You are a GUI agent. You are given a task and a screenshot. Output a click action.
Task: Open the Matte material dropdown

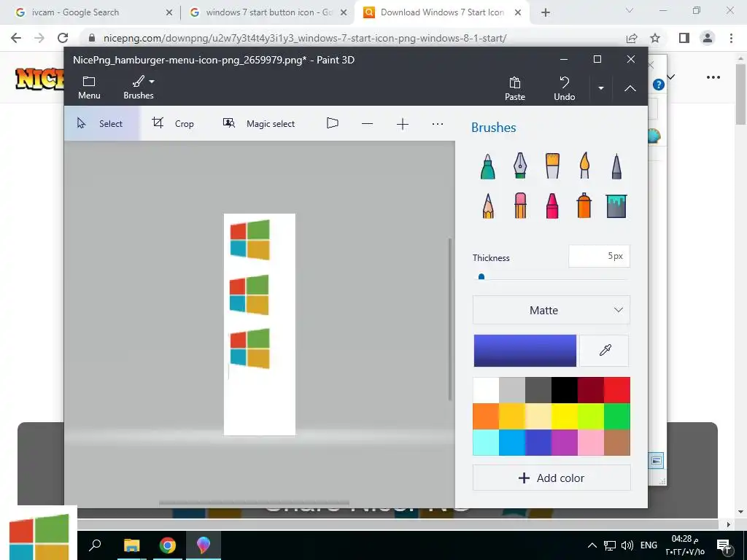pos(551,310)
